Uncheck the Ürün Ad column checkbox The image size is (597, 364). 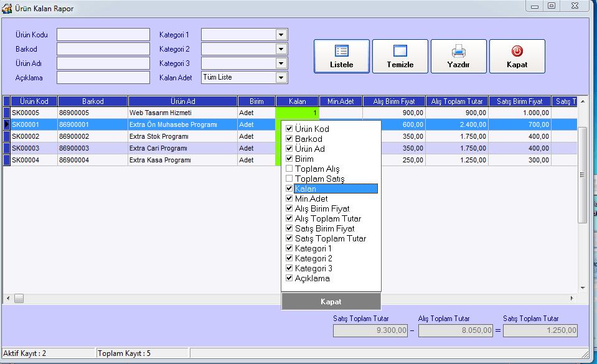(x=289, y=149)
